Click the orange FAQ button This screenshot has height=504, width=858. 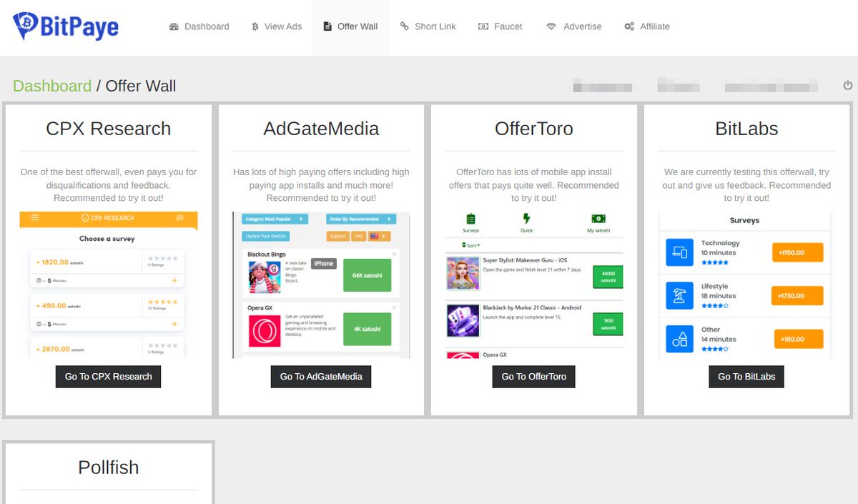click(358, 236)
